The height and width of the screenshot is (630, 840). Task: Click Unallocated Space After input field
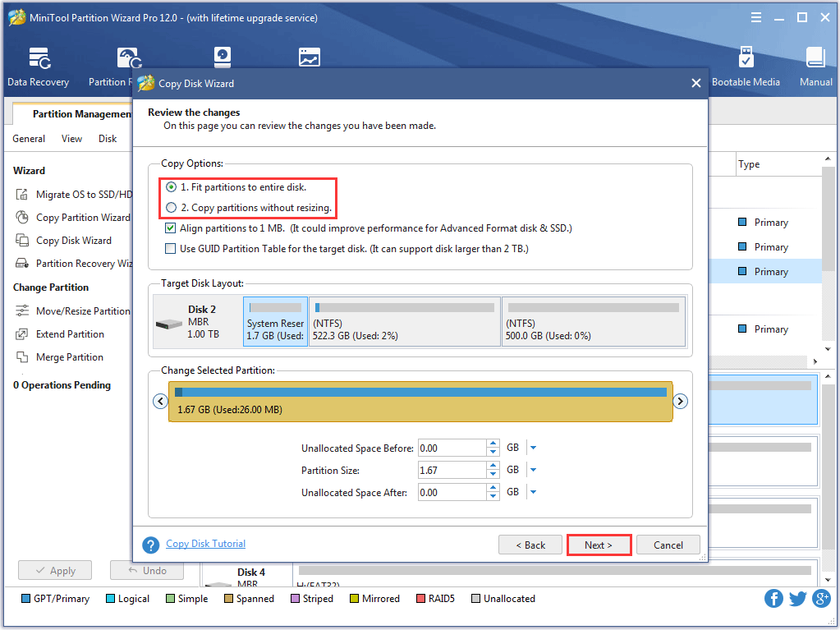click(452, 492)
